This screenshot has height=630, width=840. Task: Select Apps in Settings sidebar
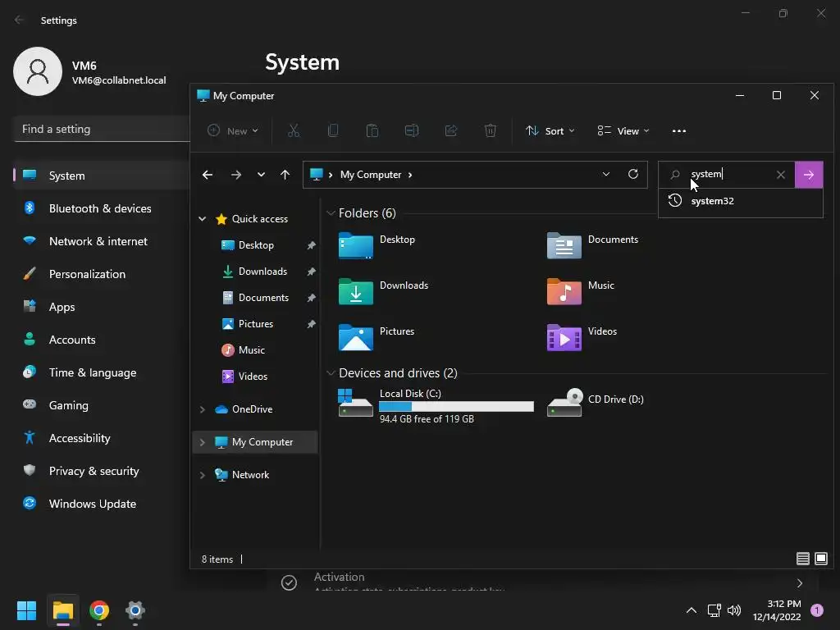pyautogui.click(x=100, y=307)
